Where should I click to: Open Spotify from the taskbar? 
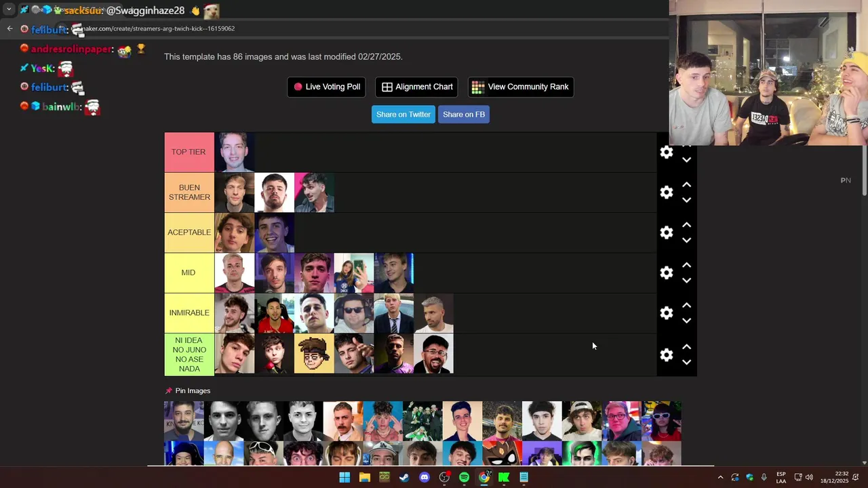click(464, 477)
